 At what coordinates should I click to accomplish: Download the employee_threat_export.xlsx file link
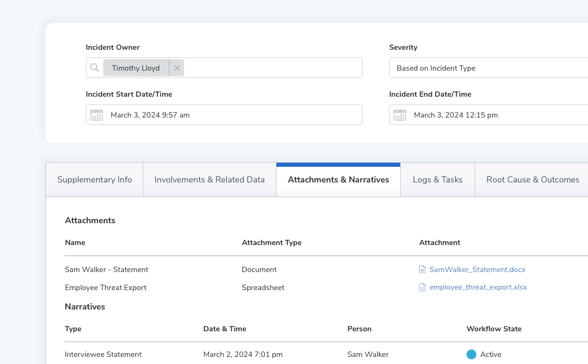(478, 287)
